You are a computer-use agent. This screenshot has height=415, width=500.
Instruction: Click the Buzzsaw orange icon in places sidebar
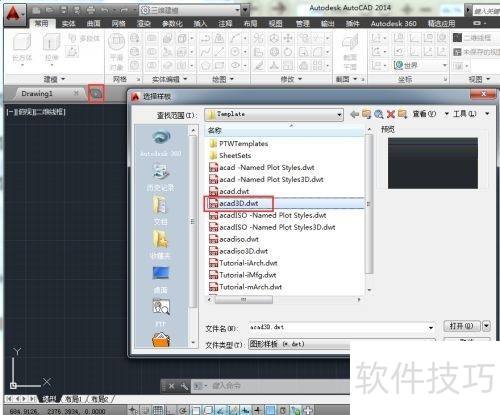tap(161, 340)
